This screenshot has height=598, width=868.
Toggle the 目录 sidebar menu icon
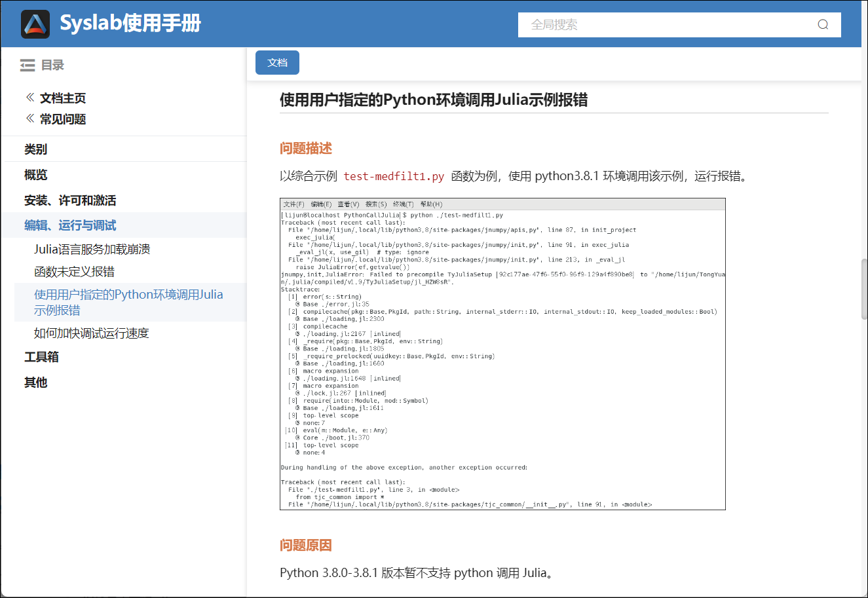[x=28, y=65]
